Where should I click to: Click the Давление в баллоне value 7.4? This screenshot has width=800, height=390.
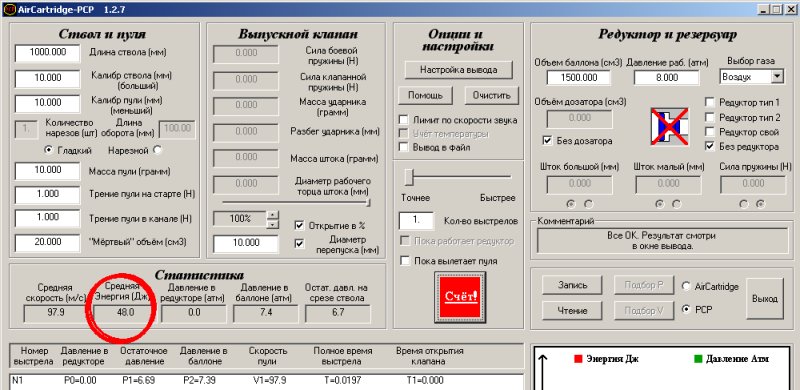click(x=266, y=313)
